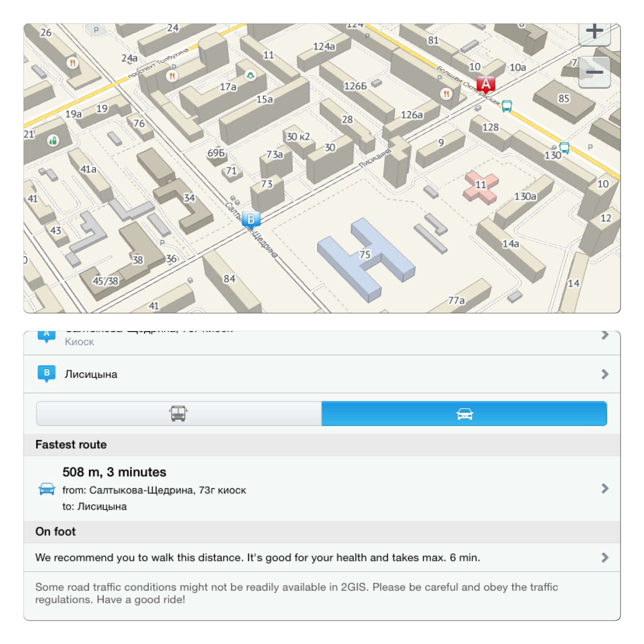The image size is (644, 644).
Task: Open restaurant icon near building 24a
Action: tap(172, 76)
